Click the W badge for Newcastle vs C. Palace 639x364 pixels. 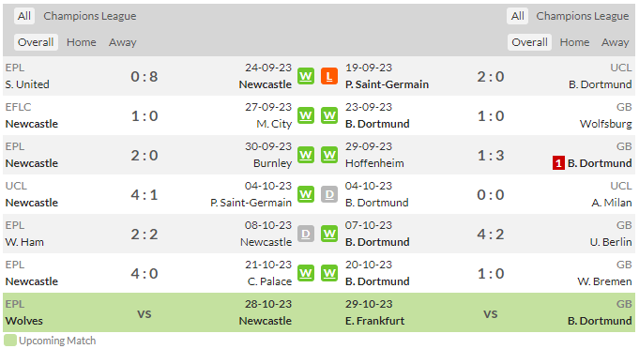[306, 273]
